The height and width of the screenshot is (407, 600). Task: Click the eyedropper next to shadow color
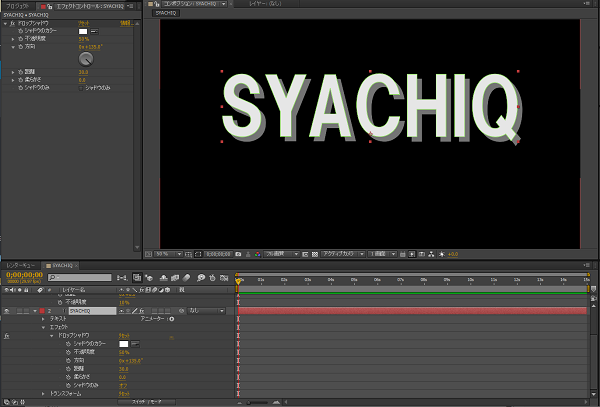94,30
